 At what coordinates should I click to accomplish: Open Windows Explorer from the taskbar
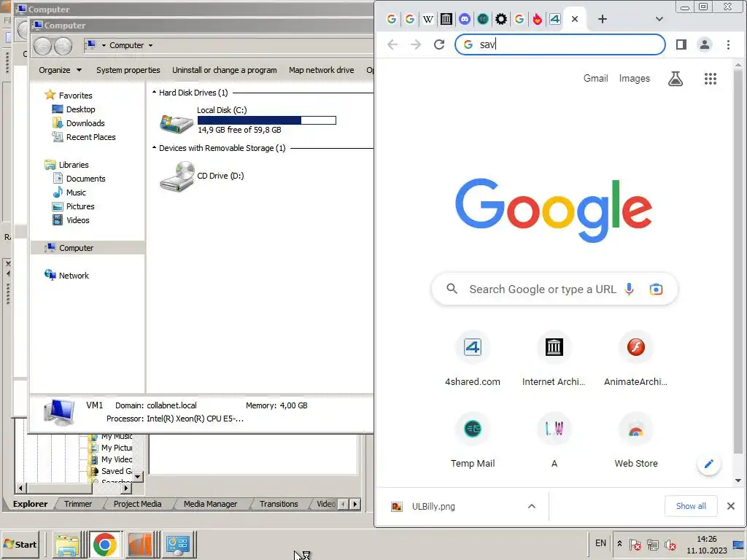(x=67, y=544)
